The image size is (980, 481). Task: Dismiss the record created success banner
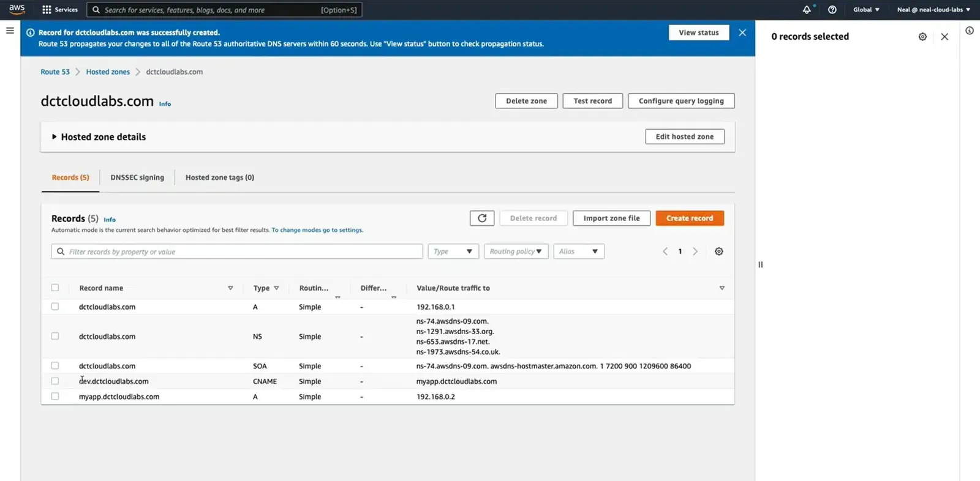(742, 32)
